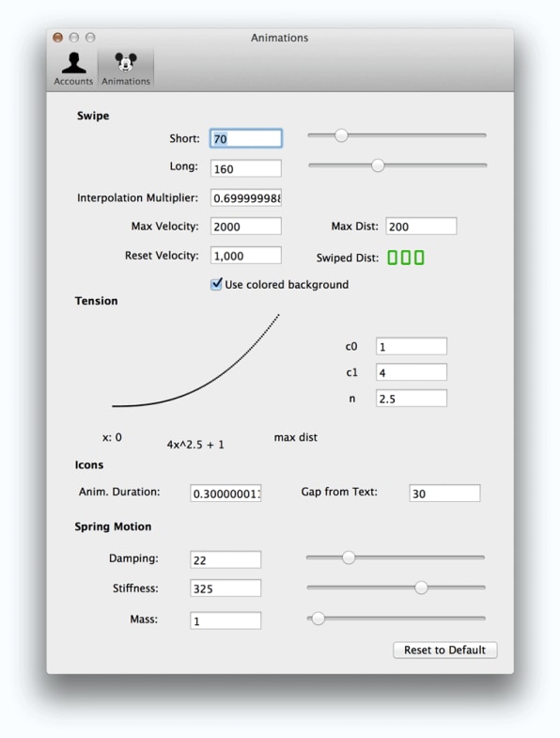560x738 pixels.
Task: Open the Accounts preferences pane
Action: [73, 69]
